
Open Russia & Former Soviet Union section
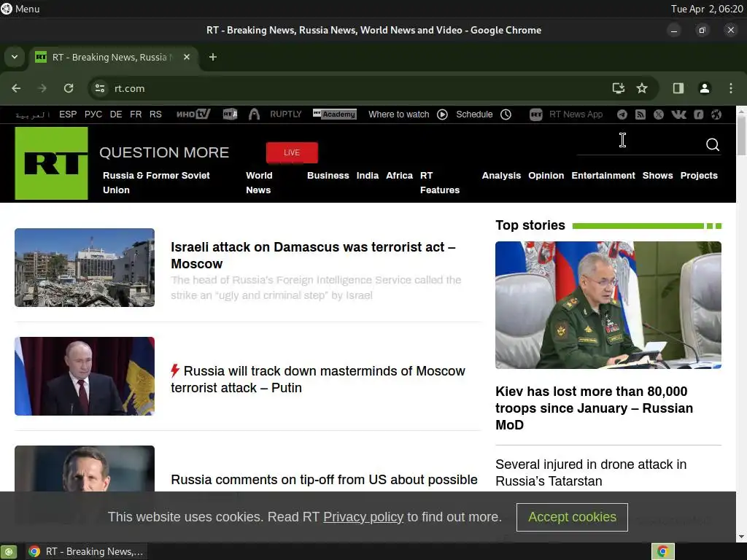pyautogui.click(x=156, y=182)
